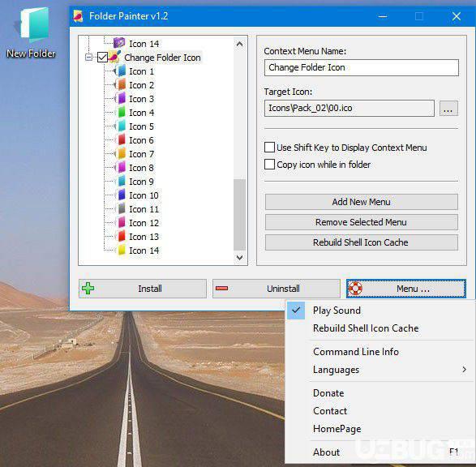The width and height of the screenshot is (476, 467).
Task: Click the tree list scrollbar thumb
Action: click(x=239, y=215)
